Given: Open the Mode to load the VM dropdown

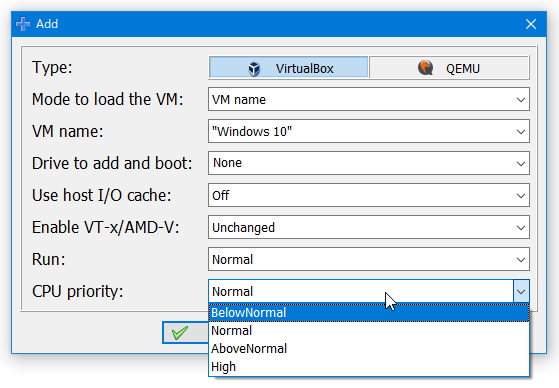Looking at the screenshot, I should click(x=369, y=99).
